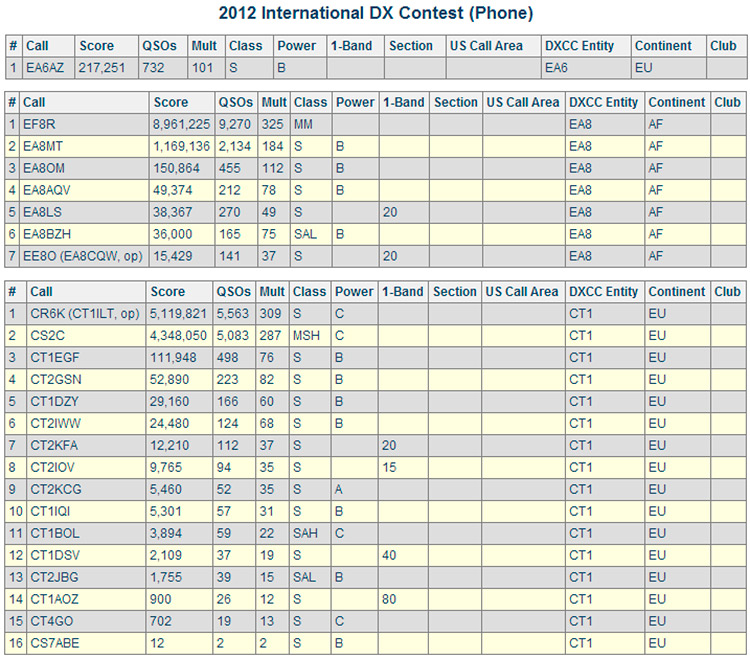Select the CT1AOZ 80 band cell
The image size is (750, 658).
(x=403, y=599)
